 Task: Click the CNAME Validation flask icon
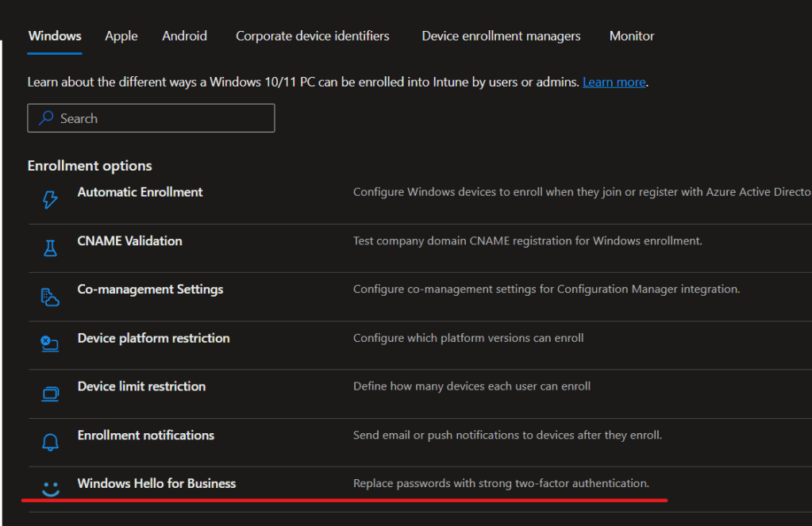click(50, 248)
